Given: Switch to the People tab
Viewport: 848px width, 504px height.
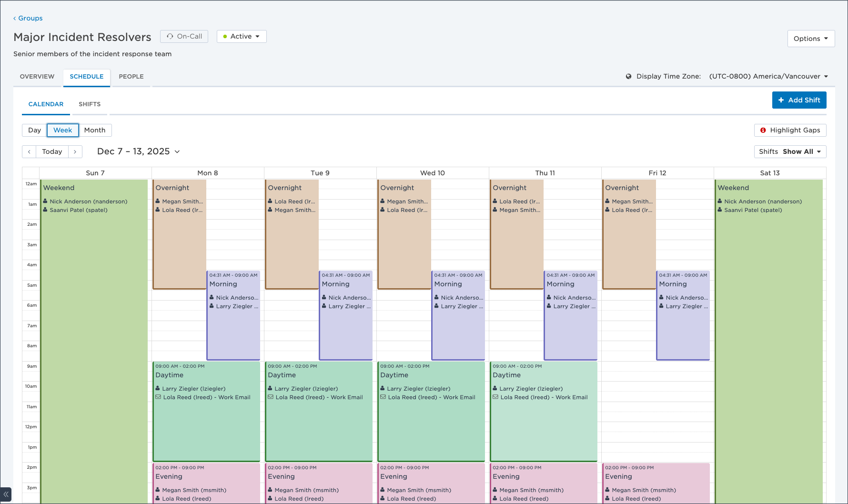Looking at the screenshot, I should [131, 76].
